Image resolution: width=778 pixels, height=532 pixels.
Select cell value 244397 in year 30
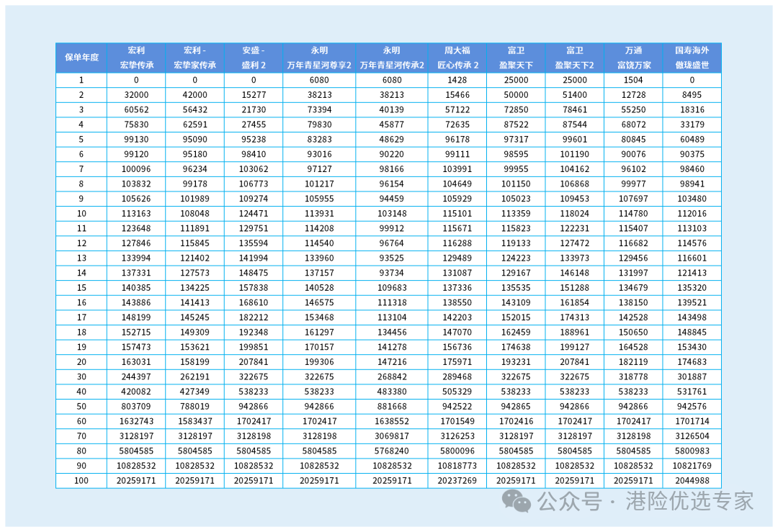click(136, 377)
